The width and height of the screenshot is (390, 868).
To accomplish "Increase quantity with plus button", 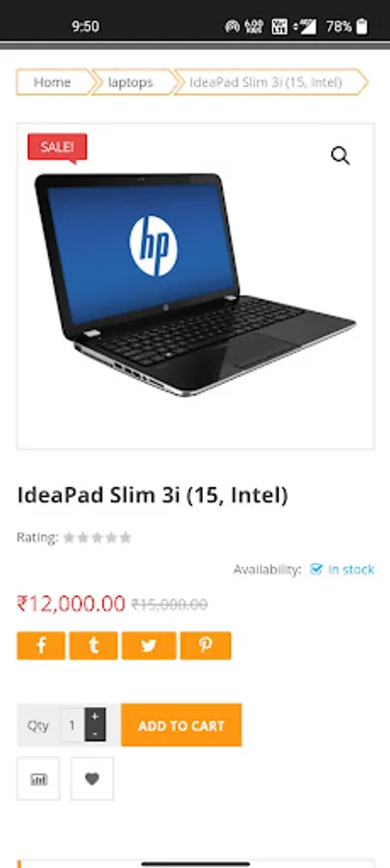I will pyautogui.click(x=95, y=716).
